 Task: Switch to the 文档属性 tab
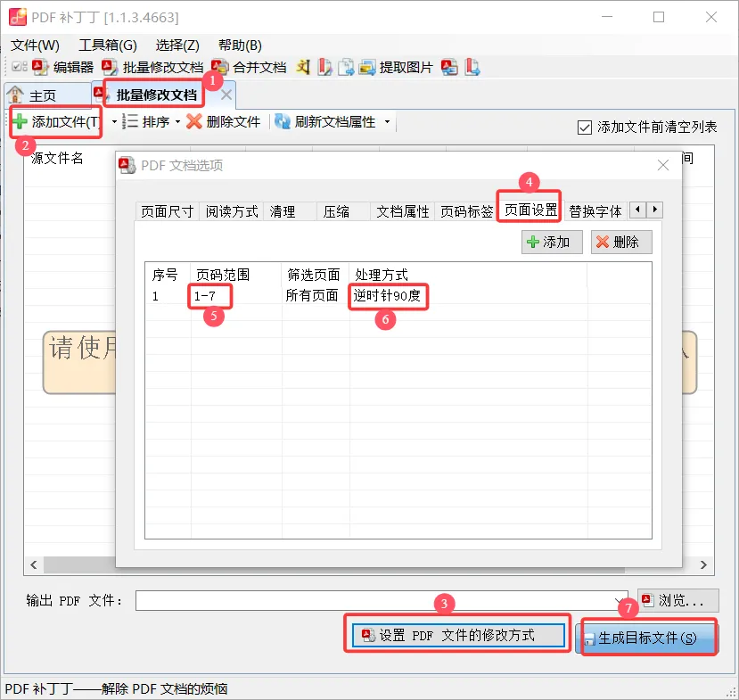[403, 211]
